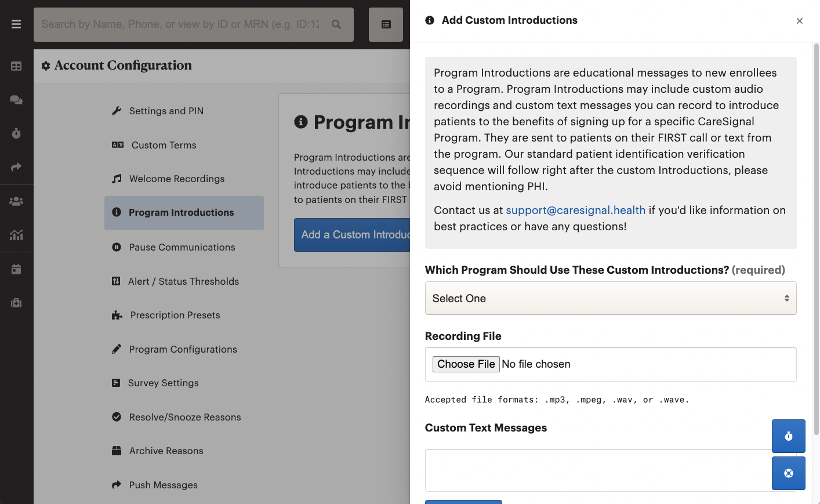Image resolution: width=820 pixels, height=504 pixels.
Task: Expand the Select One program dropdown
Action: click(x=611, y=298)
